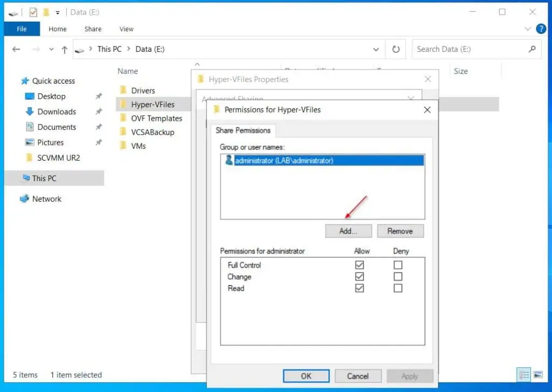Open SCVMM UR2 folder in sidebar
This screenshot has height=392, width=552.
[x=58, y=158]
